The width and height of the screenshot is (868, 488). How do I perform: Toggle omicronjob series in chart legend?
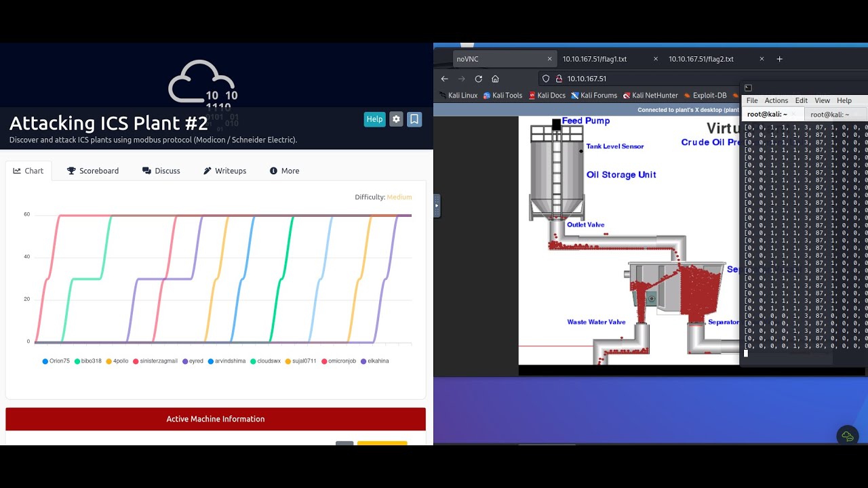pos(338,361)
